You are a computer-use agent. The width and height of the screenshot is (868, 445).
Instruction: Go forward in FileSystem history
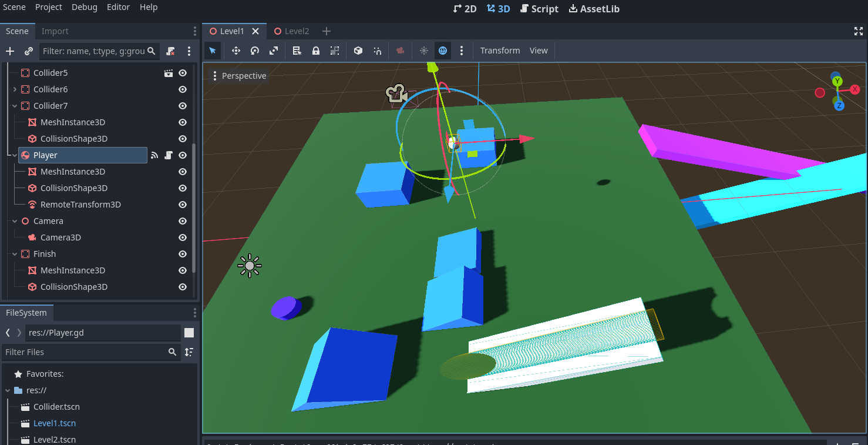coord(19,333)
